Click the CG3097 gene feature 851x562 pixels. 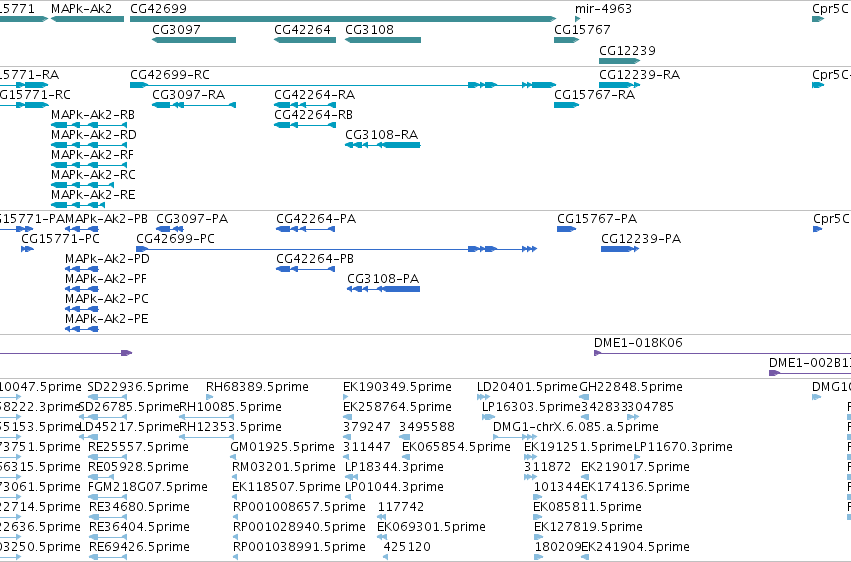coord(194,40)
